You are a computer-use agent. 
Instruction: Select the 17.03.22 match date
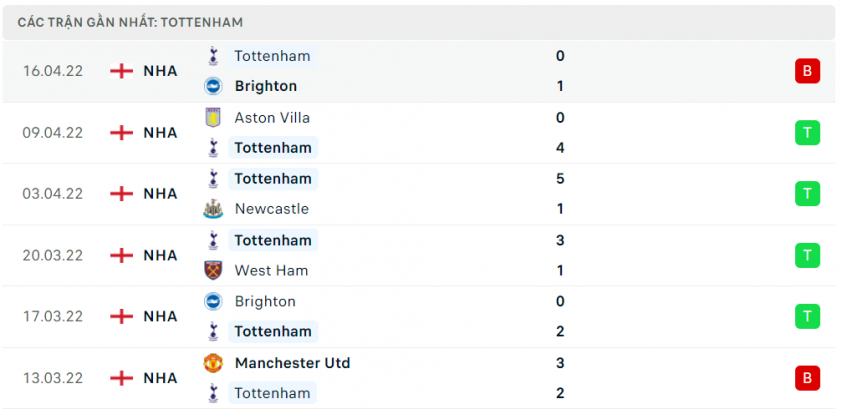click(x=53, y=317)
